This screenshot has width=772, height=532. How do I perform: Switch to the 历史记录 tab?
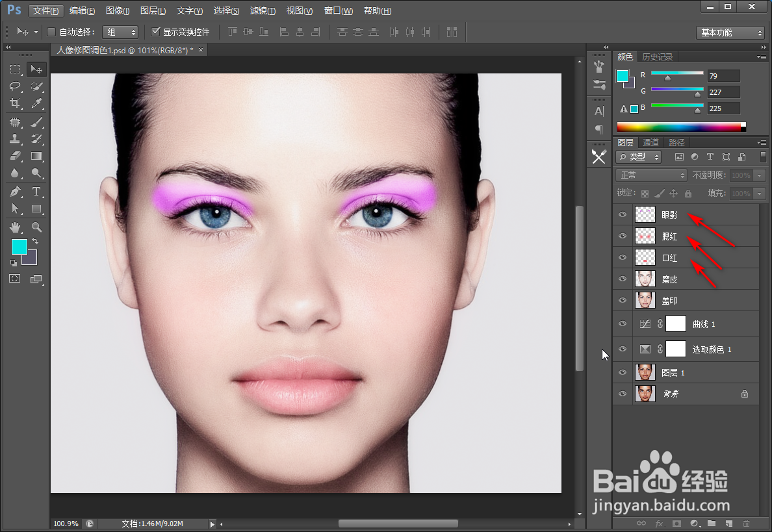click(x=657, y=57)
